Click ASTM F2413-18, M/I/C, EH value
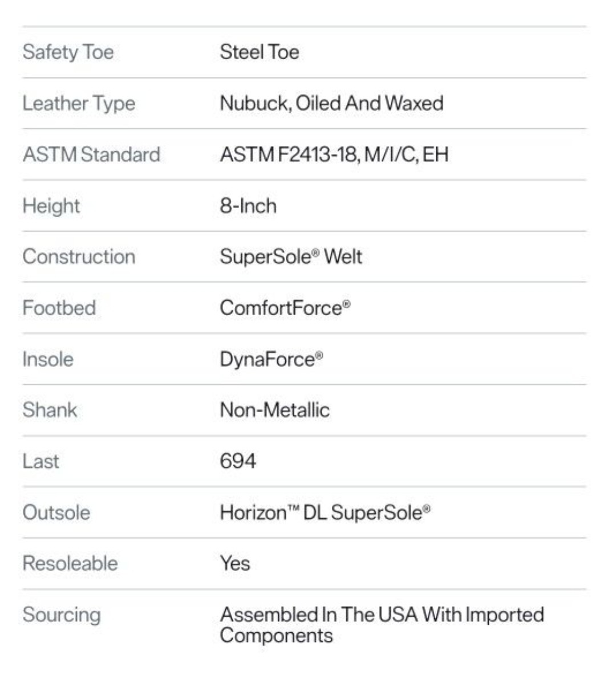Viewport: 616px width, 700px height. pos(334,154)
